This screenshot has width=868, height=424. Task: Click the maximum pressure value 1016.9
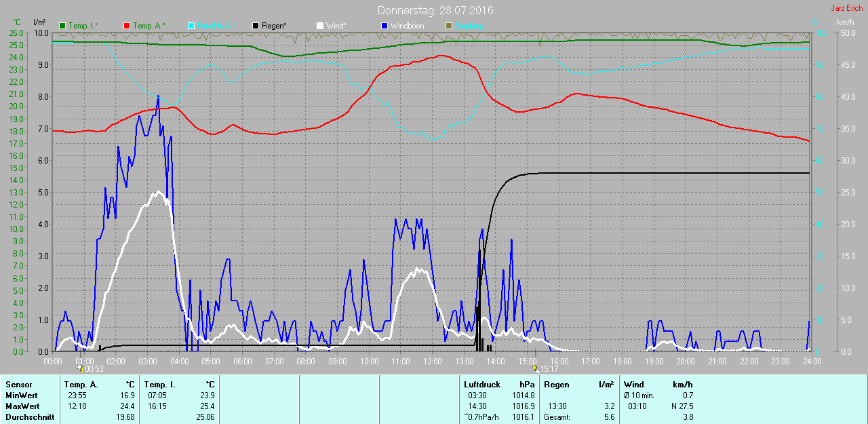(x=522, y=406)
